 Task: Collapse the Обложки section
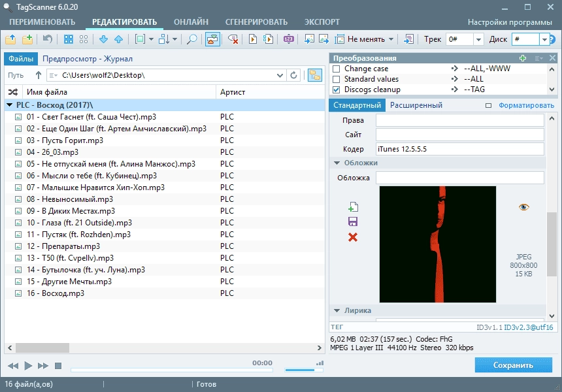(x=337, y=163)
